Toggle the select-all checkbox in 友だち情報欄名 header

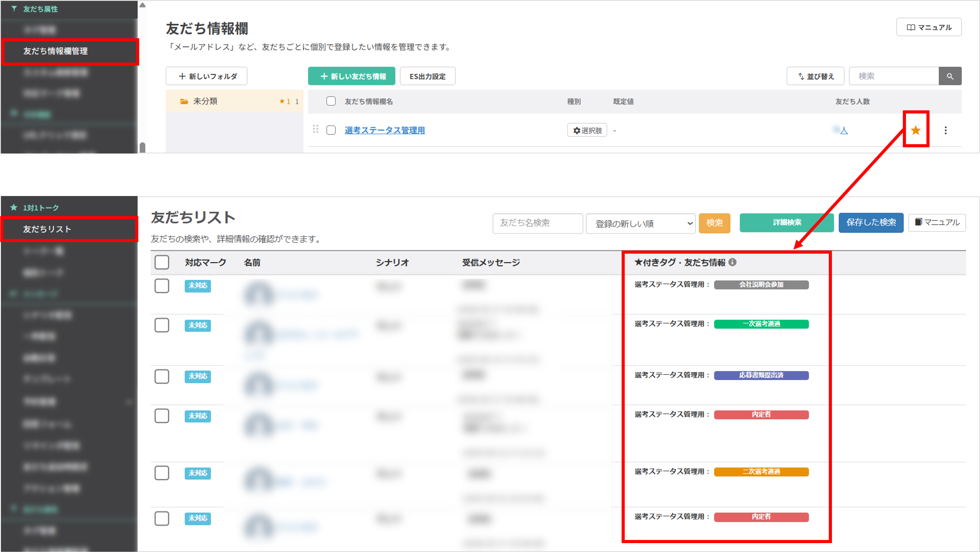tap(331, 101)
